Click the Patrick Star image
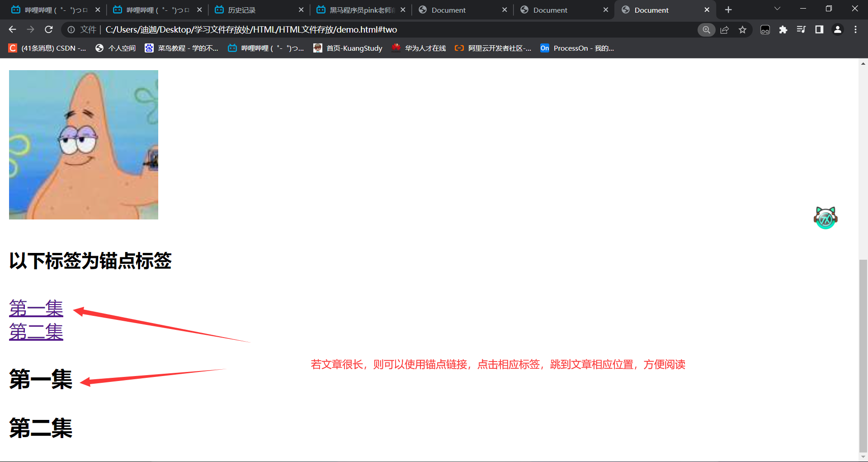 coord(84,145)
